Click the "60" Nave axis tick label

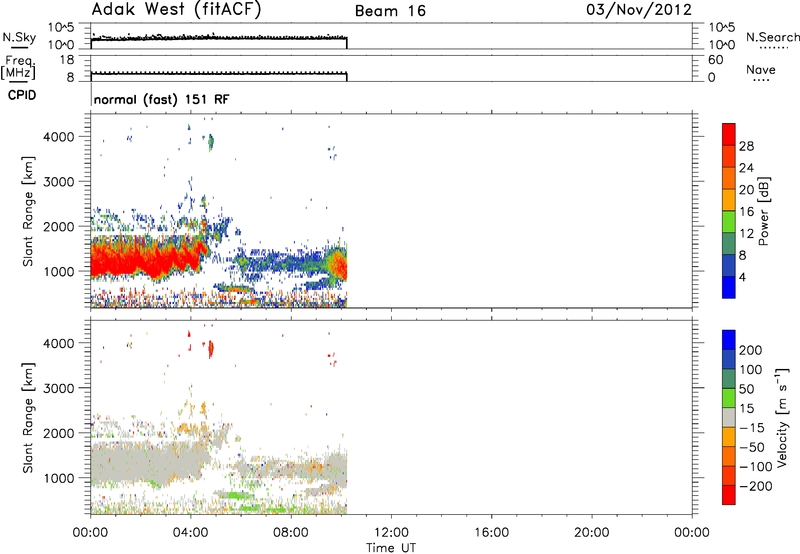coord(716,60)
